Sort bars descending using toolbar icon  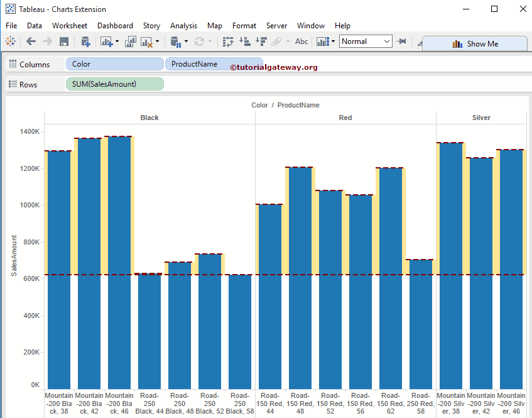coord(261,41)
